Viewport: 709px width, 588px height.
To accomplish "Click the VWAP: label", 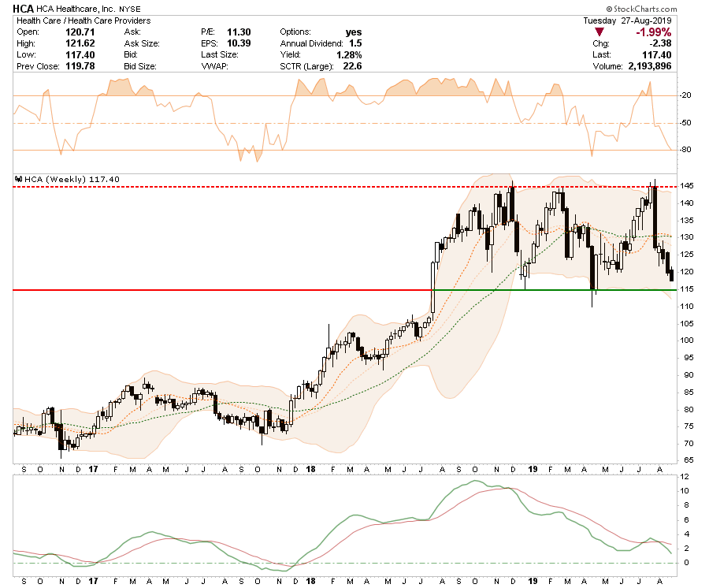I will point(214,66).
